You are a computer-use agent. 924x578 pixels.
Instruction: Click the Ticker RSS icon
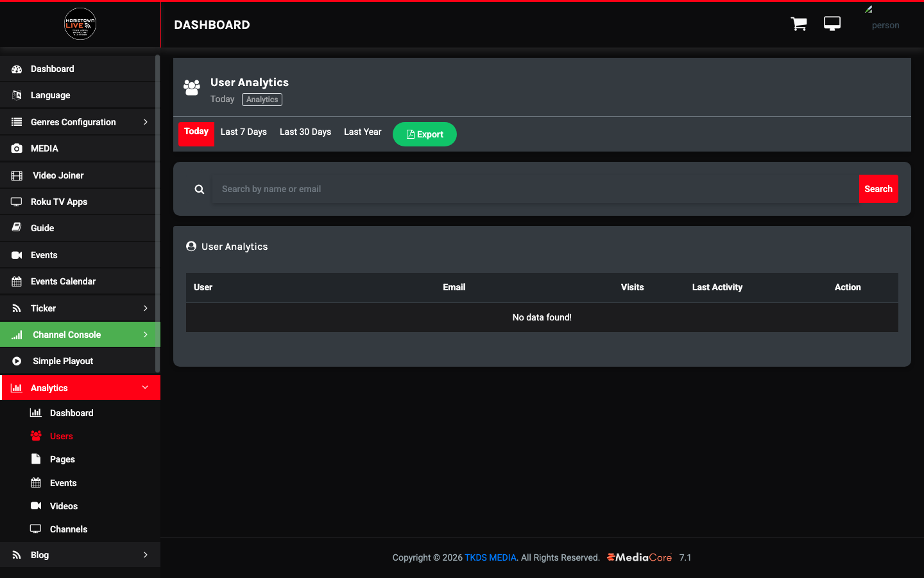(x=17, y=308)
